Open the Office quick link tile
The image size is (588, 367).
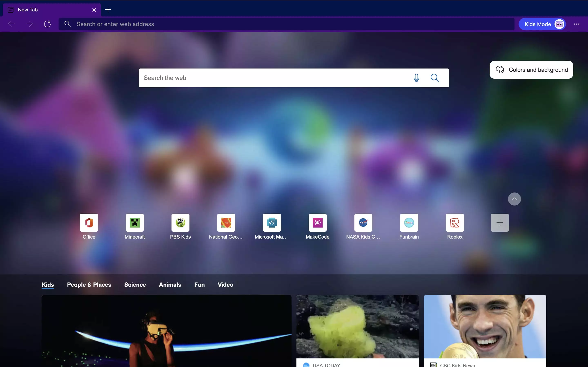pos(89,223)
